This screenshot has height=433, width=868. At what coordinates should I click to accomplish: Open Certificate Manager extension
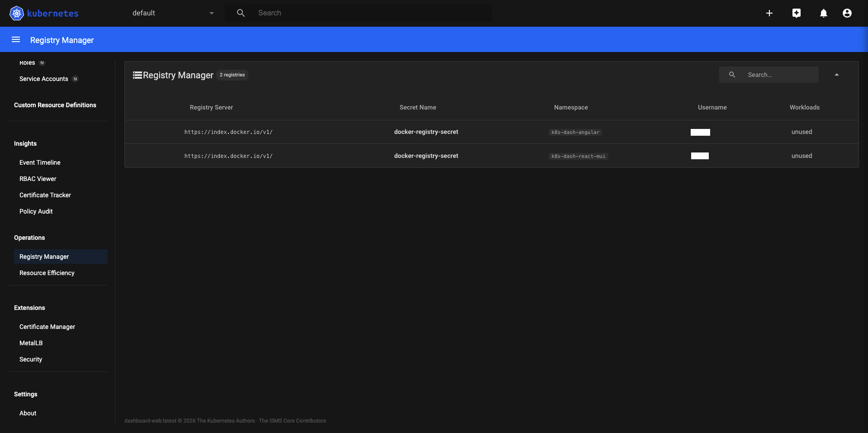click(x=47, y=327)
